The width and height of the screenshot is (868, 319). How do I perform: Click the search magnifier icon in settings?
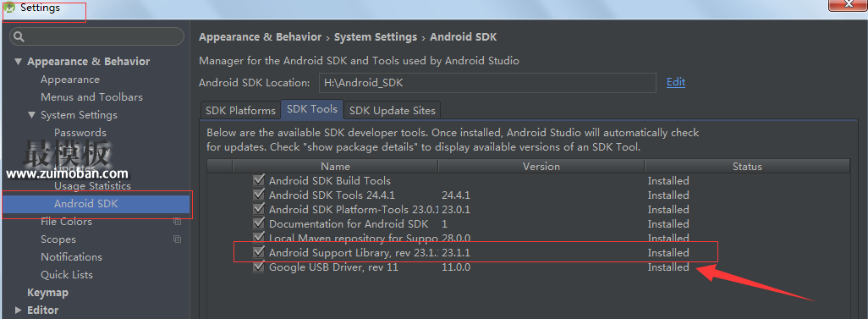[x=19, y=37]
